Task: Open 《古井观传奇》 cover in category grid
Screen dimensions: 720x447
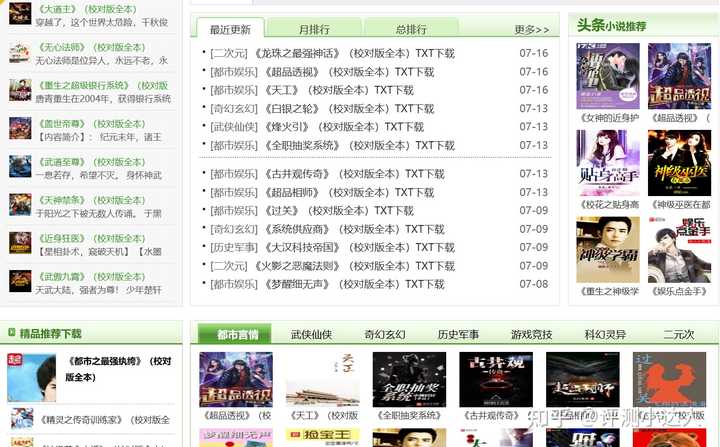Action: coord(495,379)
